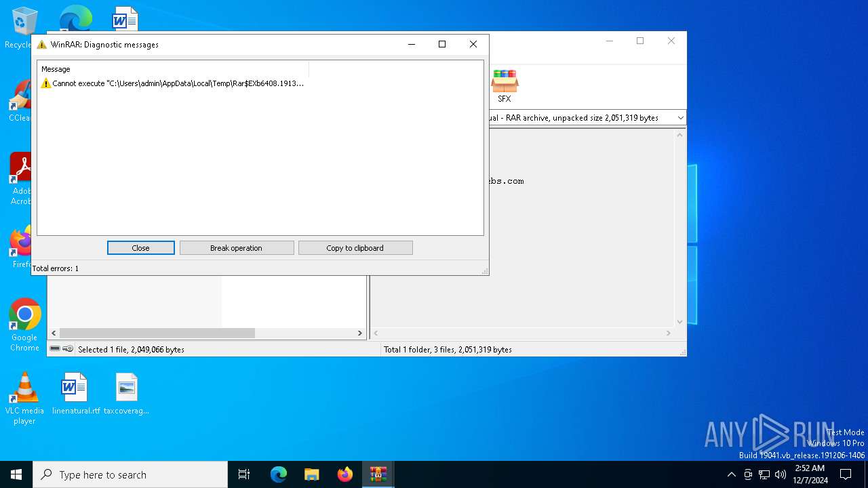868x488 pixels.
Task: Select linenatural.rtf file on desktop
Action: point(75,393)
